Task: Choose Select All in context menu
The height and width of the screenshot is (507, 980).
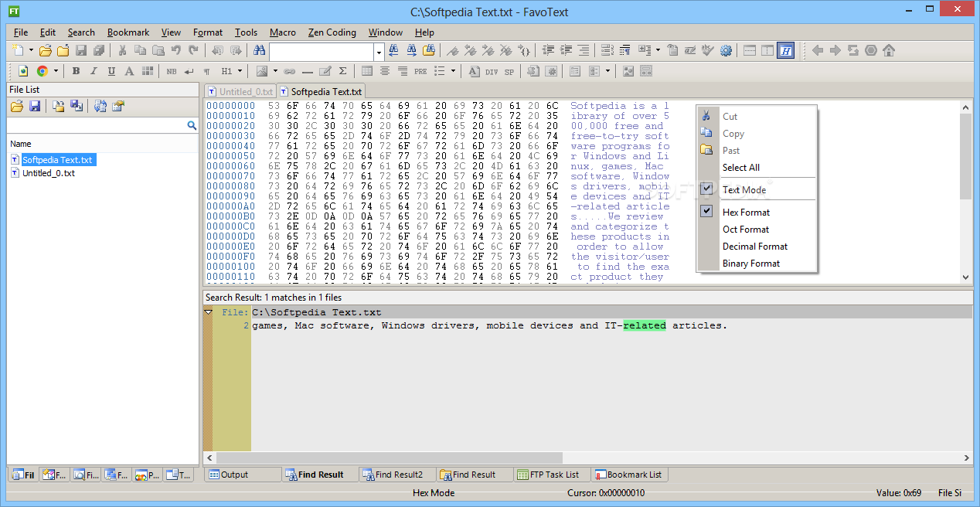Action: pos(740,167)
